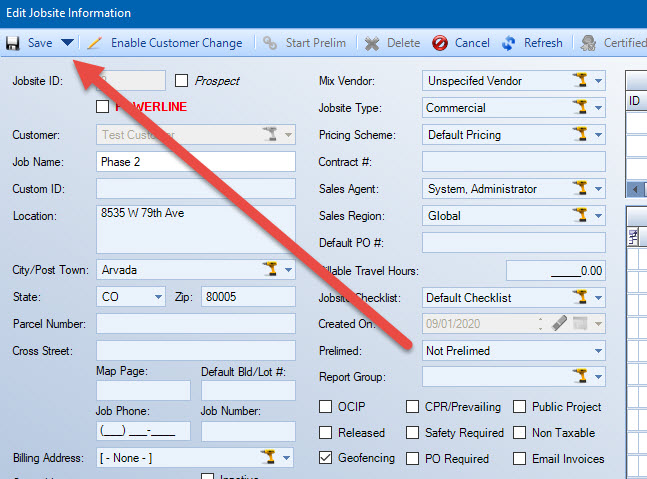Screen dimensions: 647x479
Task: Click the Location address box
Action: click(x=196, y=229)
